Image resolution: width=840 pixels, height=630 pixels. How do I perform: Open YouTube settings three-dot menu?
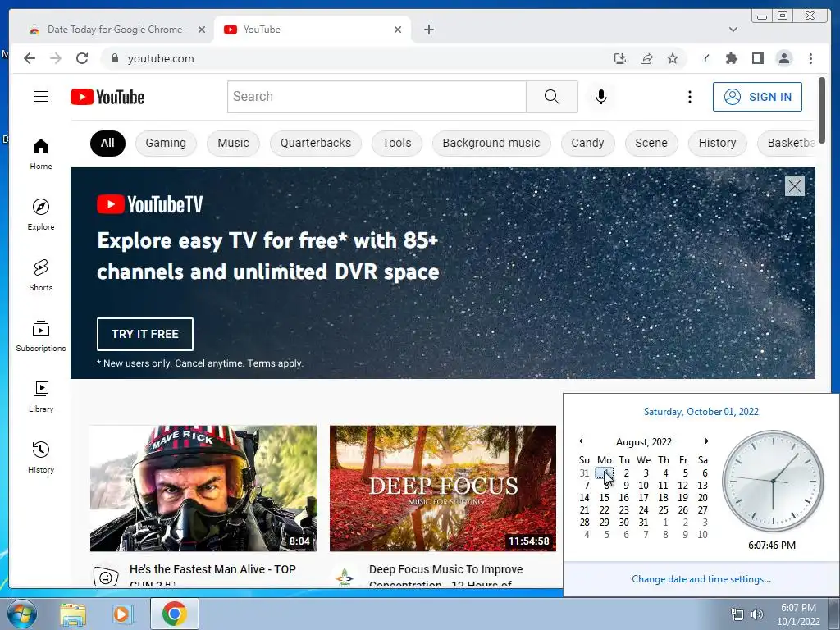[x=689, y=97]
